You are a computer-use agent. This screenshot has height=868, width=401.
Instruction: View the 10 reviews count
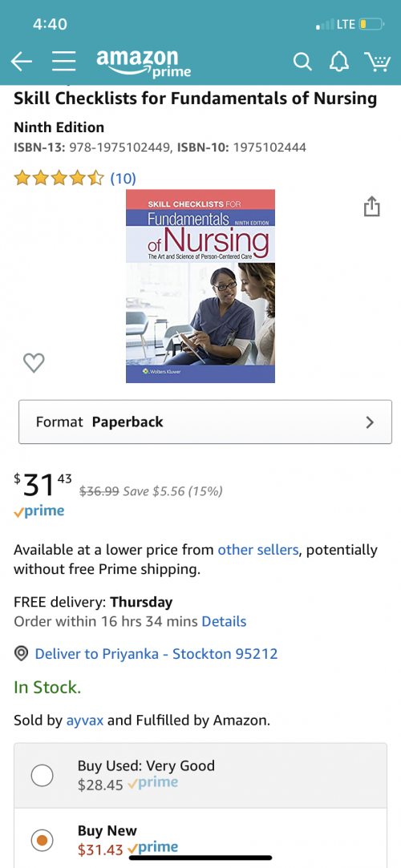tap(123, 178)
